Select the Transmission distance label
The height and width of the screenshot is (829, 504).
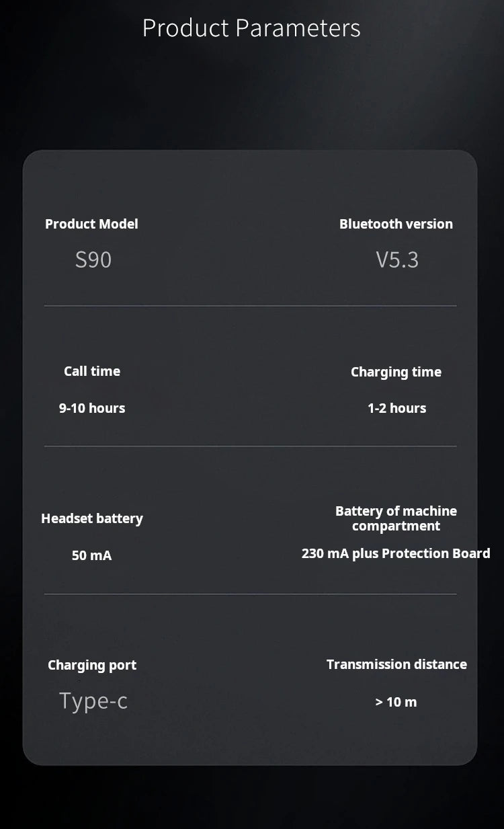pyautogui.click(x=396, y=664)
